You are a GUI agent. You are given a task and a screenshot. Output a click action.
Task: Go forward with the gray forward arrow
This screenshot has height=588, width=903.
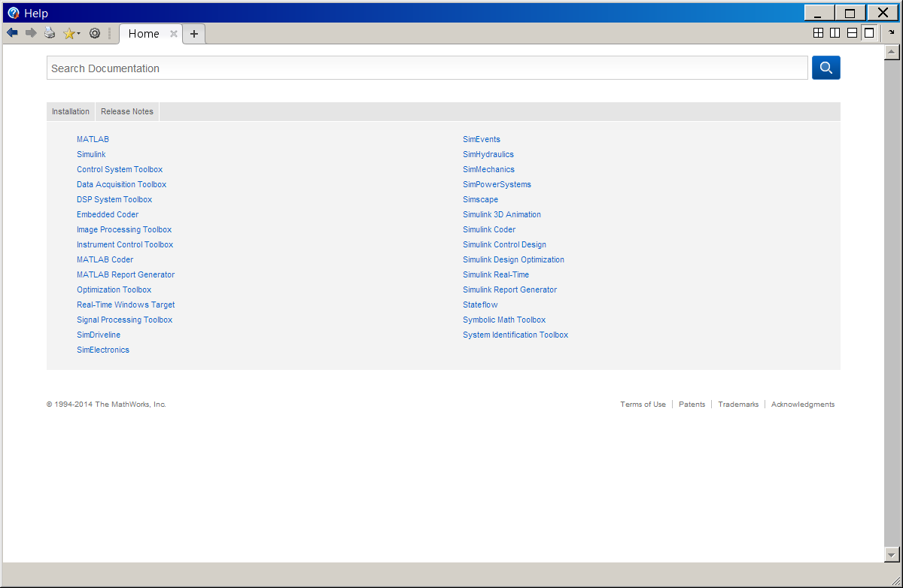[31, 33]
